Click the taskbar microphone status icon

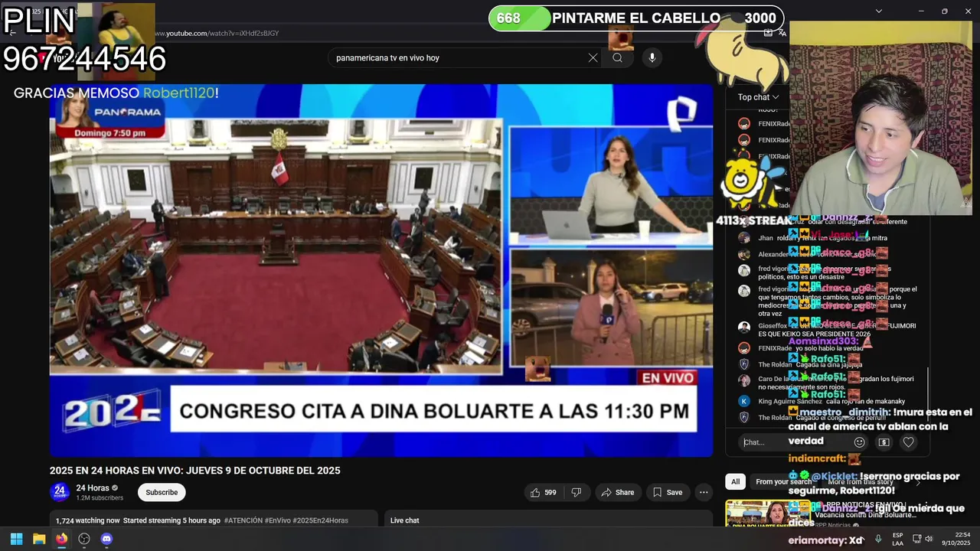878,539
